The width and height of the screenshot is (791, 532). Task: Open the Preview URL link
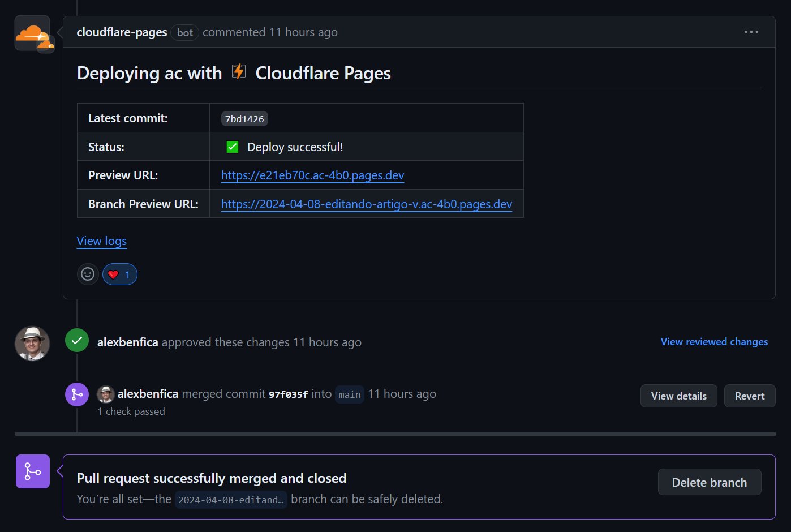[312, 175]
